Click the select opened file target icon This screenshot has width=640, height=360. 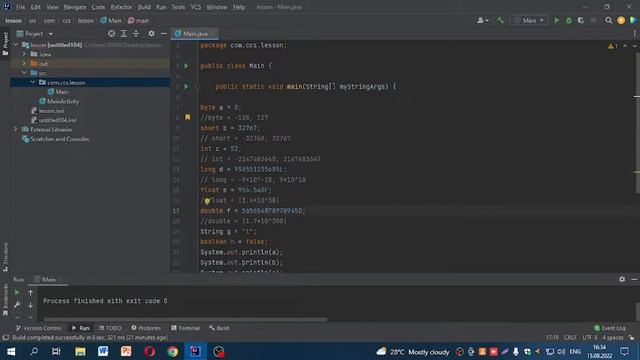click(x=111, y=33)
